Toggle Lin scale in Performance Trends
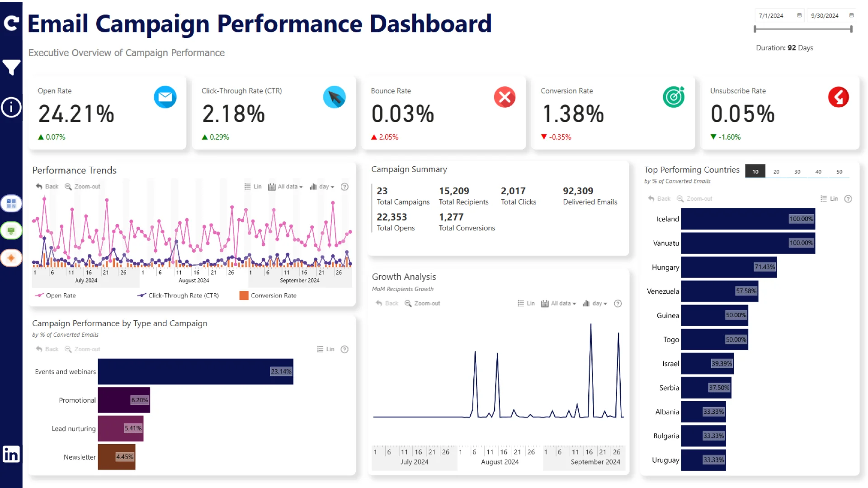 pyautogui.click(x=253, y=187)
